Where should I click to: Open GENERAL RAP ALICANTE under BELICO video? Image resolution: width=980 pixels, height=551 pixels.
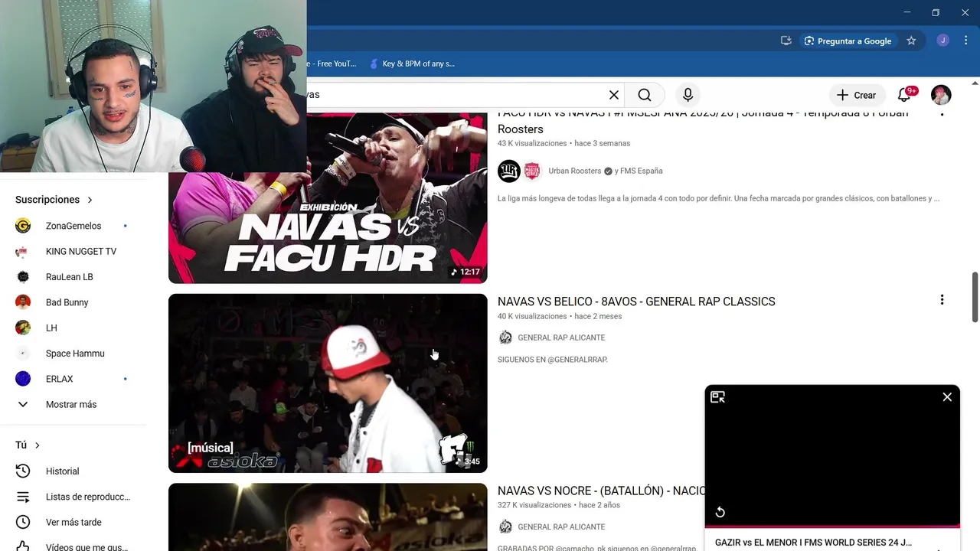pyautogui.click(x=561, y=337)
